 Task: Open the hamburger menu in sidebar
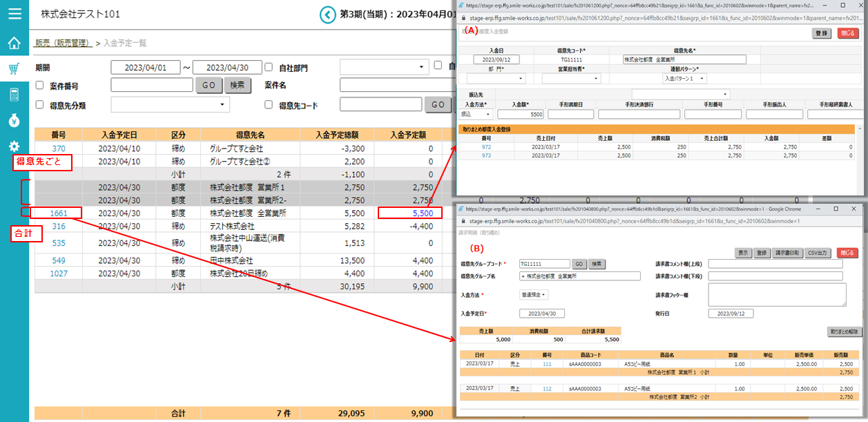coord(14,13)
